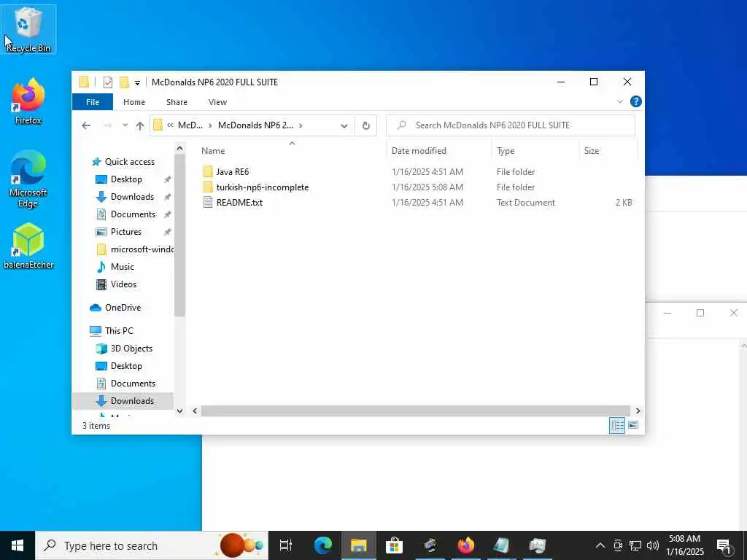Open Microsoft Edge from the taskbar
Viewport: 747px width, 560px height.
pos(322,545)
